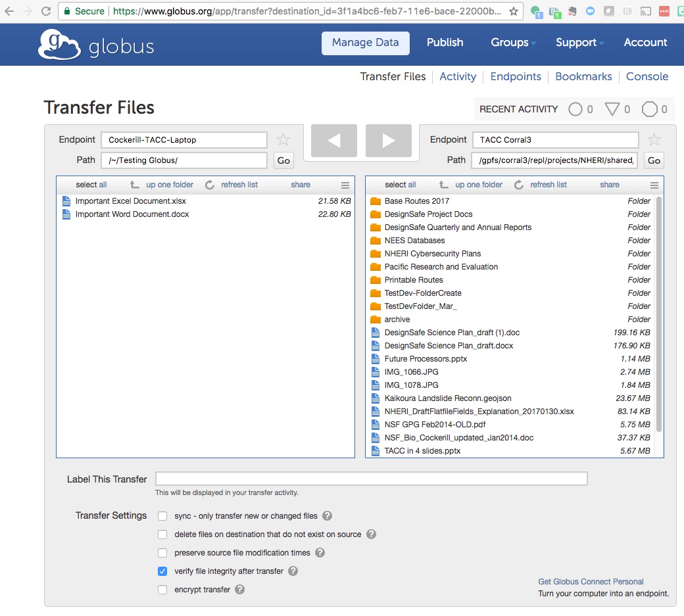Click the Globus cloud logo
This screenshot has width=684, height=616.
coord(59,44)
